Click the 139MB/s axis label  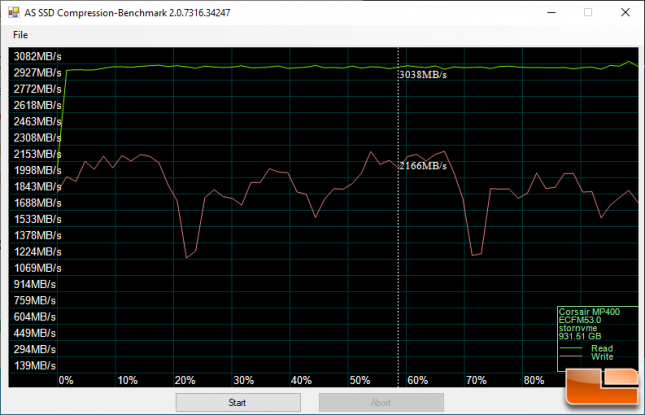tap(35, 366)
